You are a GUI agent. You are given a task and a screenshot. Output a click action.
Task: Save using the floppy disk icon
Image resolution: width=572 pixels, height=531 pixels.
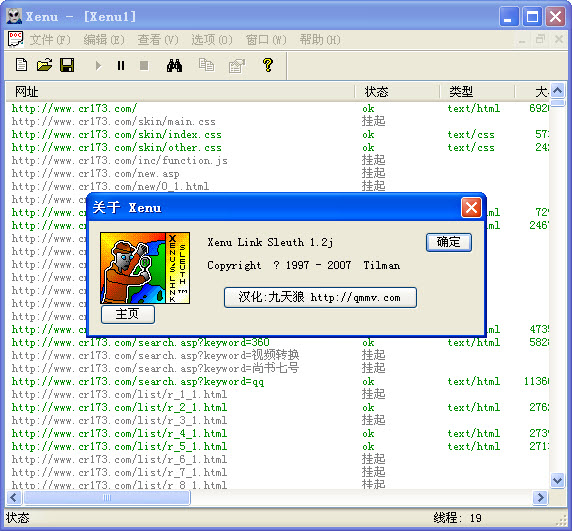67,65
